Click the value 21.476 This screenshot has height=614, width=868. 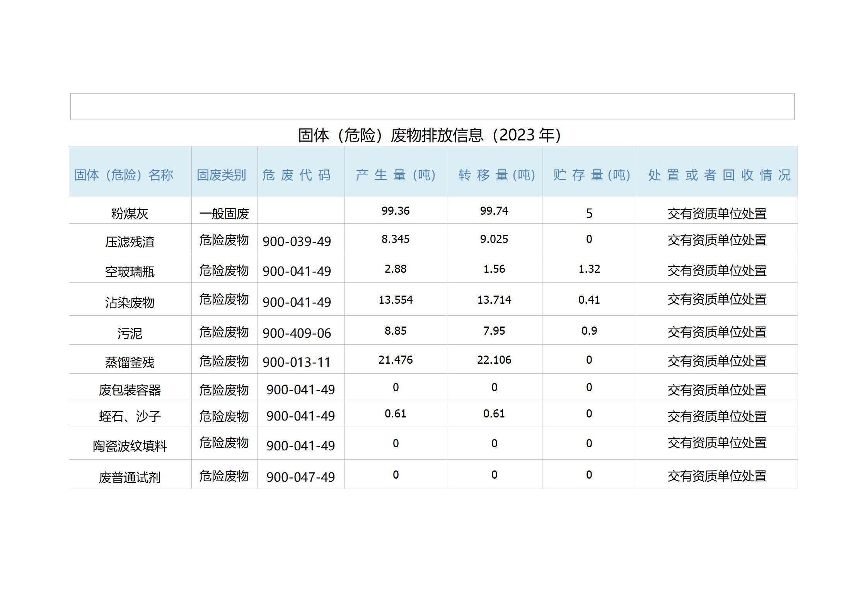tap(396, 360)
